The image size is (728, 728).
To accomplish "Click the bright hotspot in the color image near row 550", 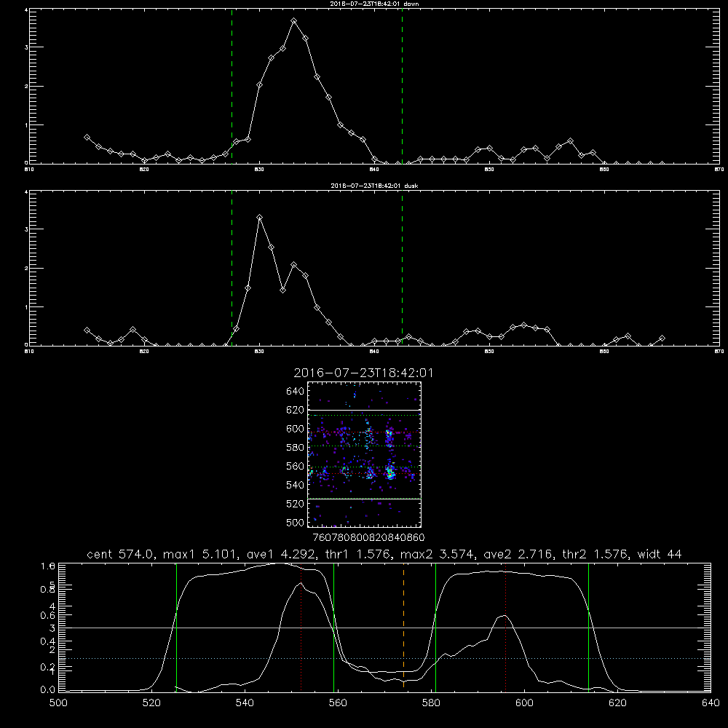I will (390, 473).
